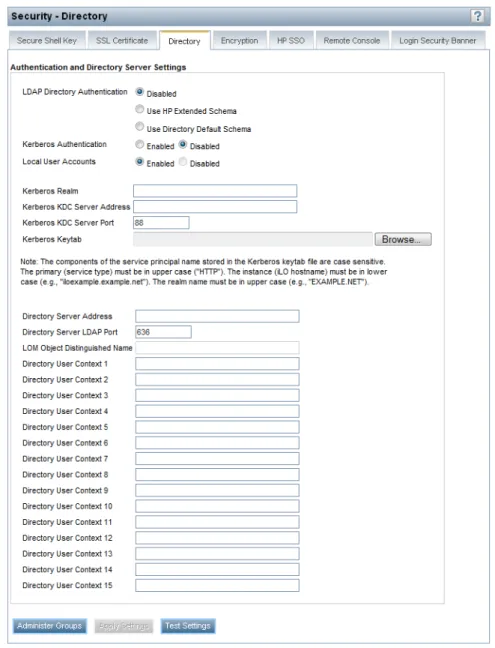Run Test Settings

(x=188, y=626)
